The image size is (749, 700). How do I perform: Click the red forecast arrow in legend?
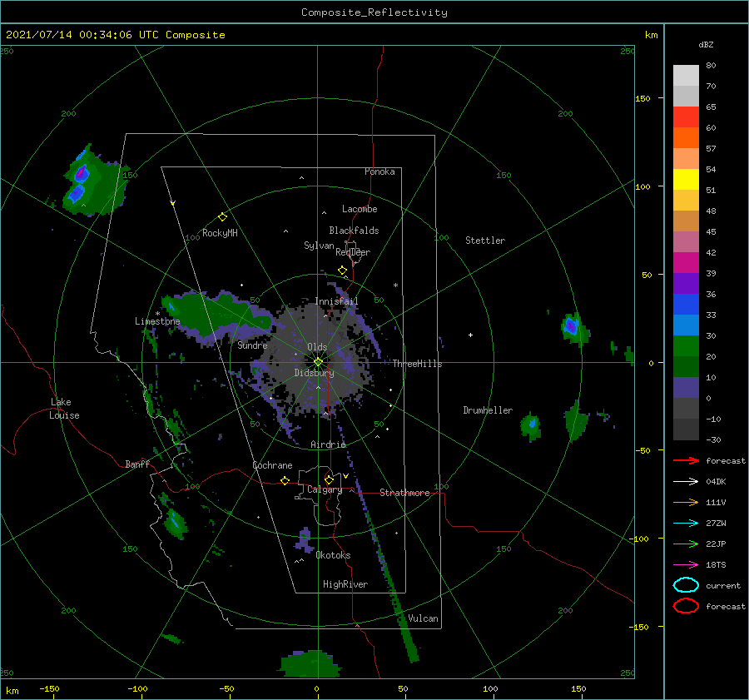[686, 460]
